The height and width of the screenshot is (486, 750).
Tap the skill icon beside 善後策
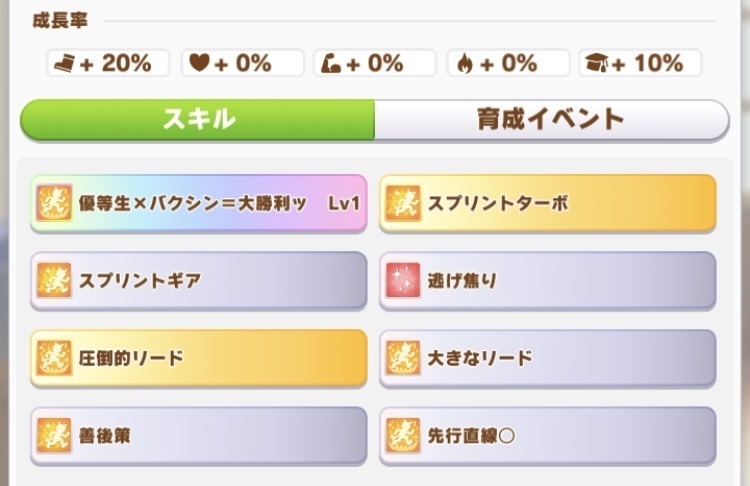(54, 435)
